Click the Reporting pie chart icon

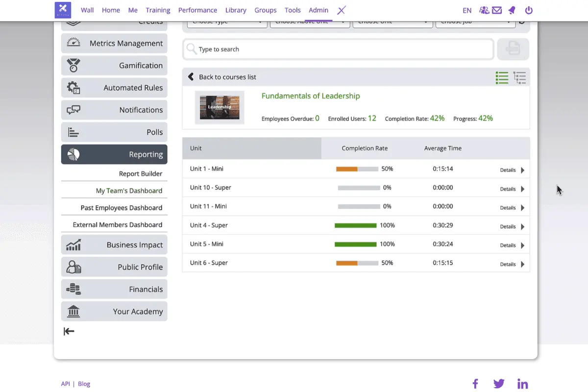point(73,154)
